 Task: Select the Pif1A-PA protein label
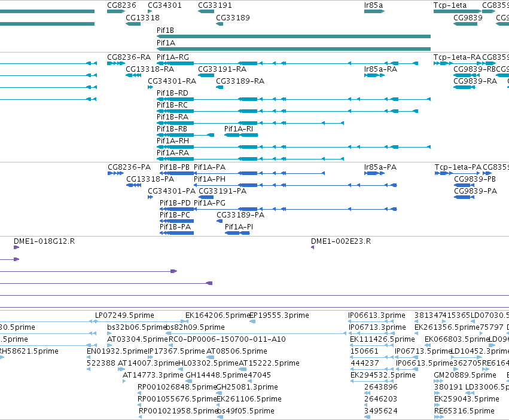pos(209,167)
